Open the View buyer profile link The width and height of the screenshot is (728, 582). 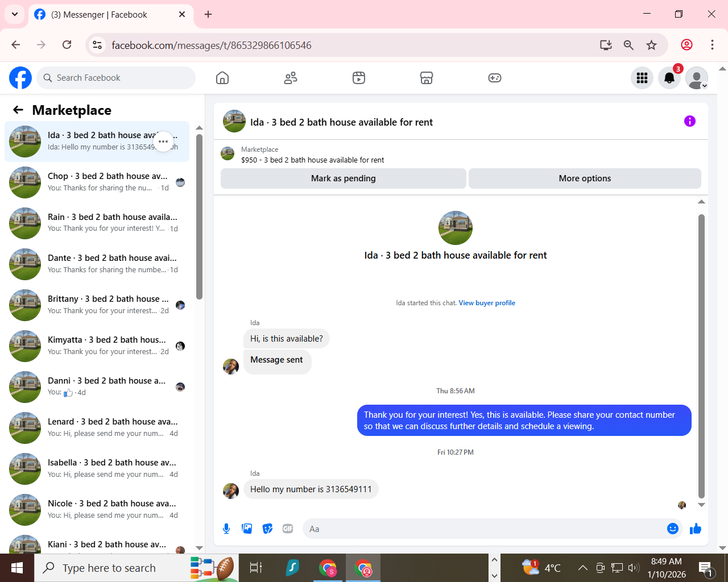pyautogui.click(x=487, y=303)
